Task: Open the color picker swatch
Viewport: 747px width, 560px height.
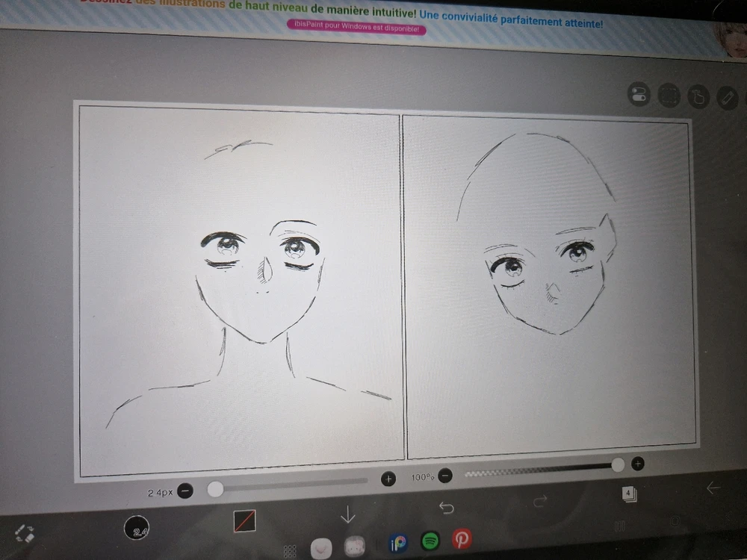Action: pos(244,520)
